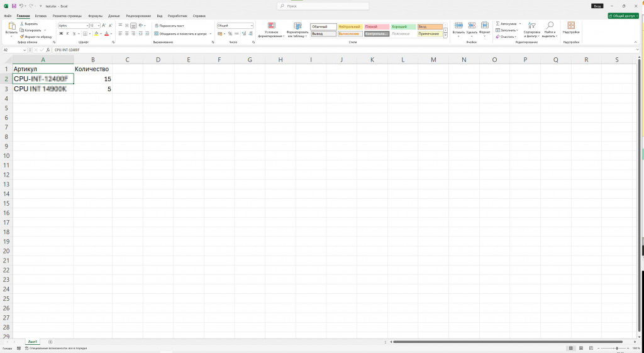Click the percent style icon

click(x=230, y=34)
